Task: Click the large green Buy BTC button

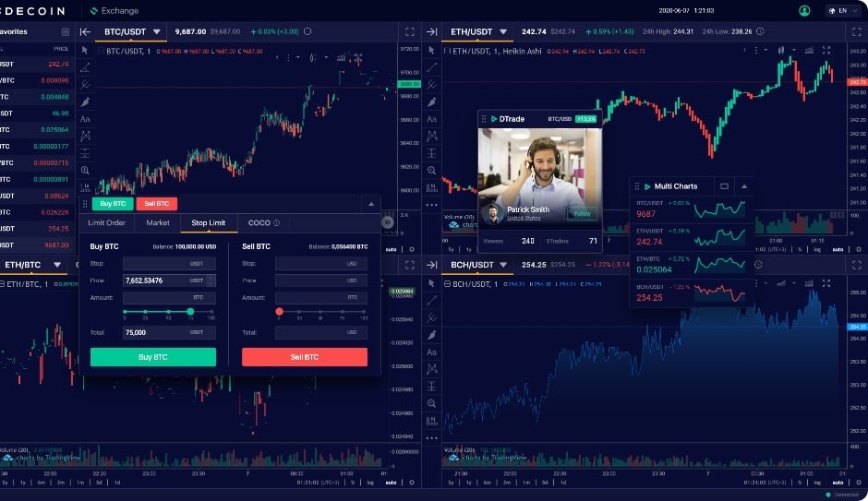Action: click(152, 357)
